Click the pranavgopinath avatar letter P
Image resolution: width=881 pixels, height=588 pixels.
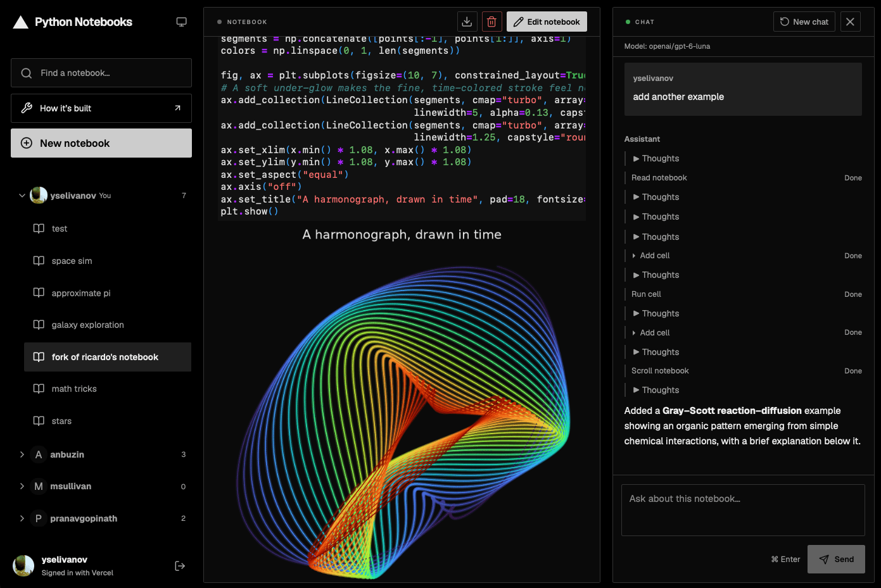click(x=39, y=518)
